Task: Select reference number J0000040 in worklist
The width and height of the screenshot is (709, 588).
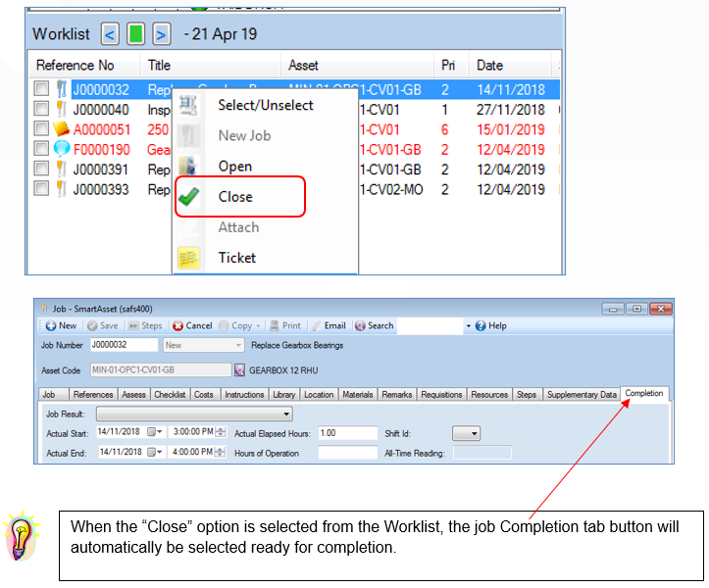Action: coord(101,110)
